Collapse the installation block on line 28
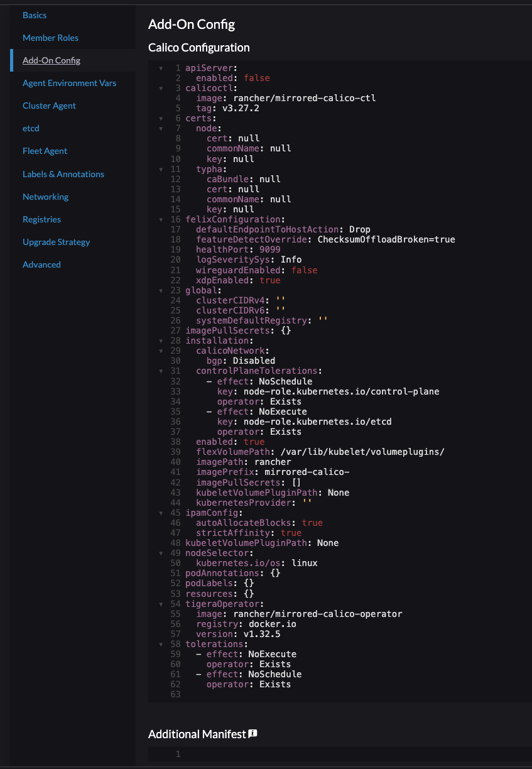Viewport: 532px width, 769px height. [161, 341]
